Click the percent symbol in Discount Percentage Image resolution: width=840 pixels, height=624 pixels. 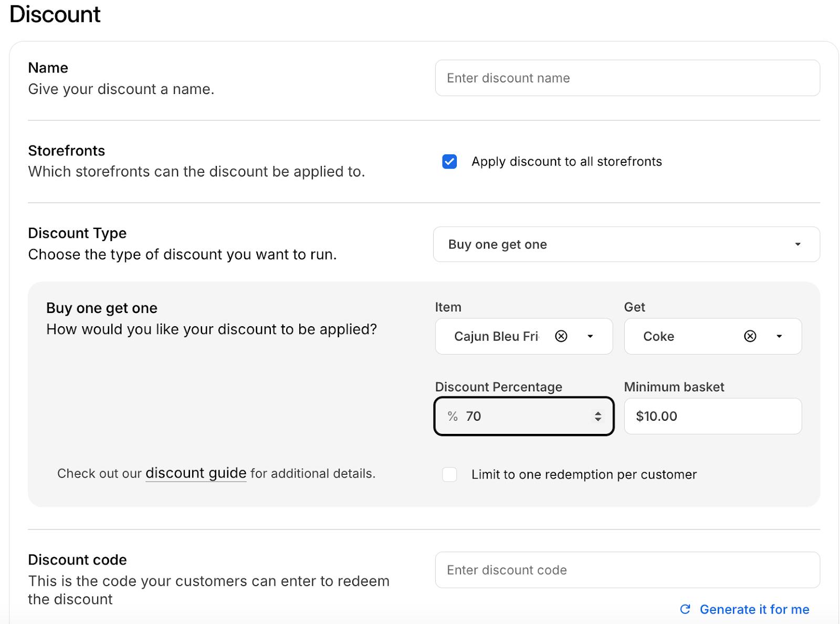click(453, 417)
